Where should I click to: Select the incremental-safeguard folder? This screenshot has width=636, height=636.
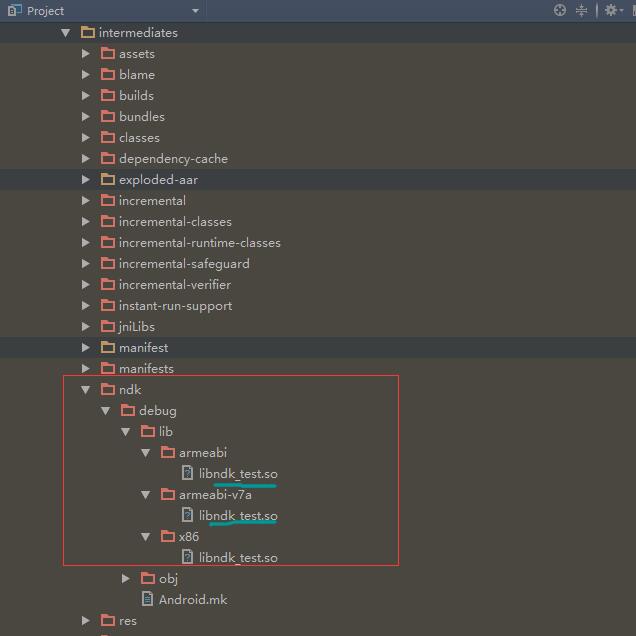184,264
